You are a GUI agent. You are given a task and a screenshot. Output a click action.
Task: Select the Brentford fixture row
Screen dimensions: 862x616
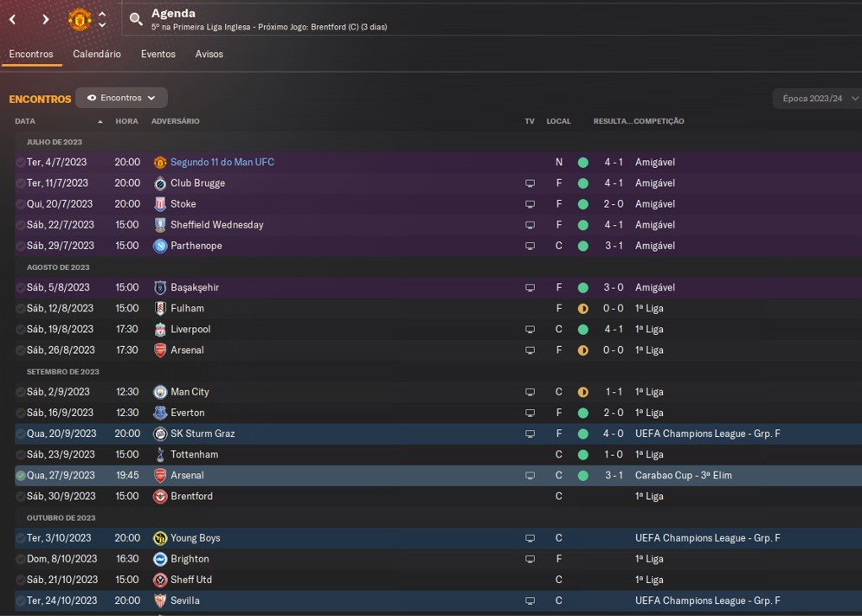pyautogui.click(x=346, y=497)
